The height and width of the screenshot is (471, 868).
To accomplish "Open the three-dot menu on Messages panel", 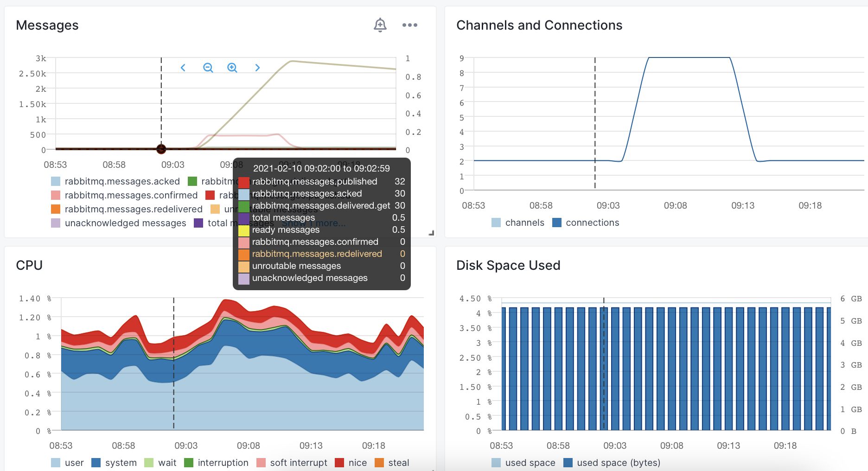I will pyautogui.click(x=410, y=25).
